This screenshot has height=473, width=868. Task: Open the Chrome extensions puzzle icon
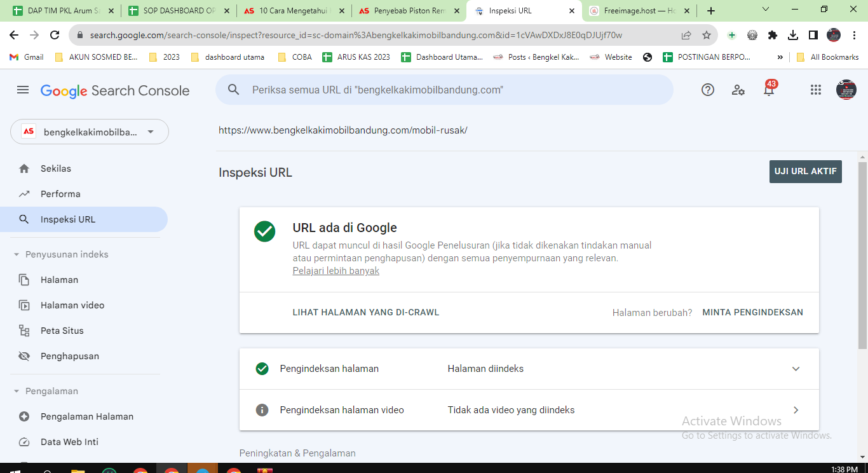[x=773, y=36]
